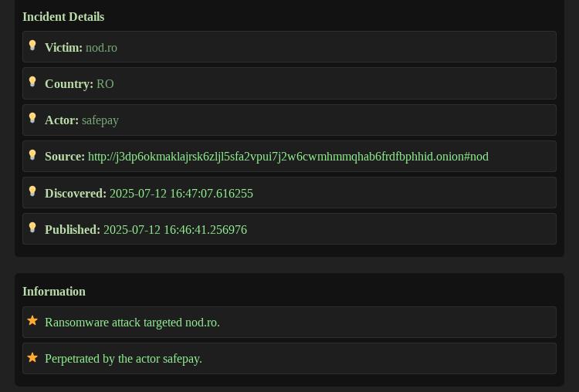Open the onion source URL link
The height and width of the screenshot is (392, 579).
[288, 157]
